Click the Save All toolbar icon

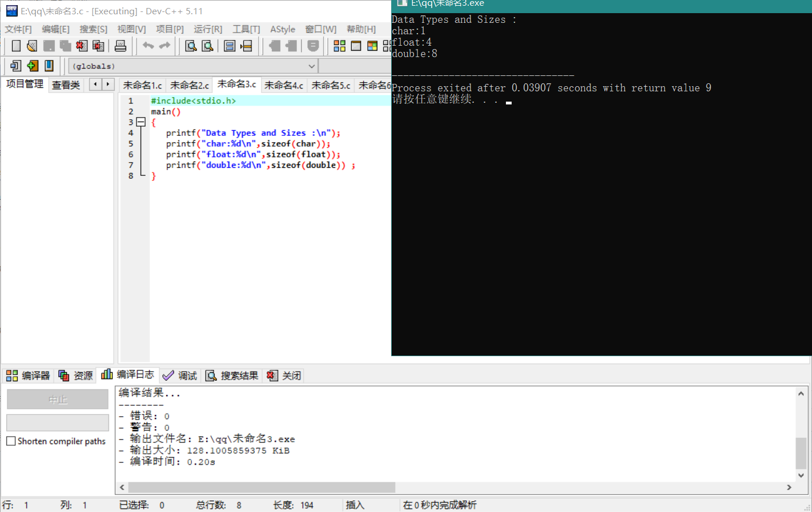pos(66,46)
